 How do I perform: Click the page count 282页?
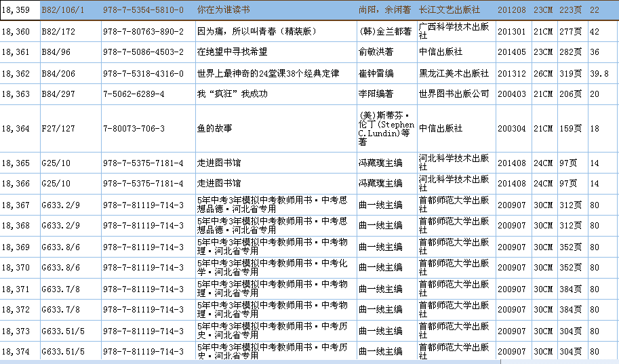[x=572, y=52]
